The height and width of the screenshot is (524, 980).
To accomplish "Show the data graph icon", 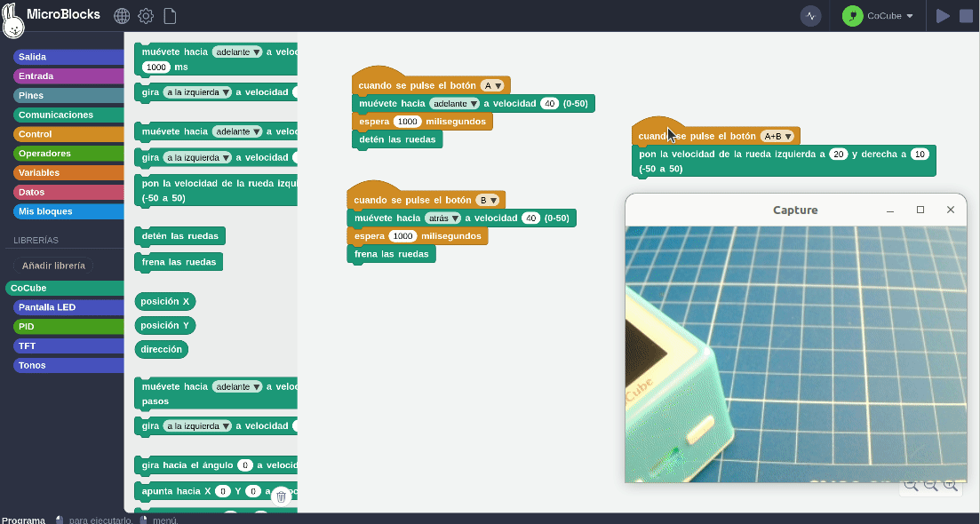I will point(810,16).
